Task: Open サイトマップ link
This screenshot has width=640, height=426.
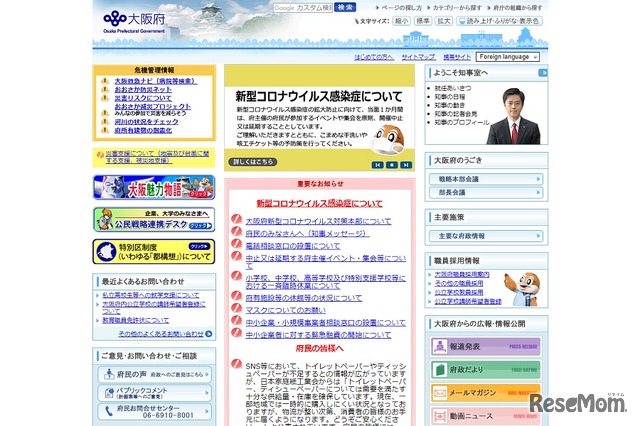Action: tap(418, 57)
